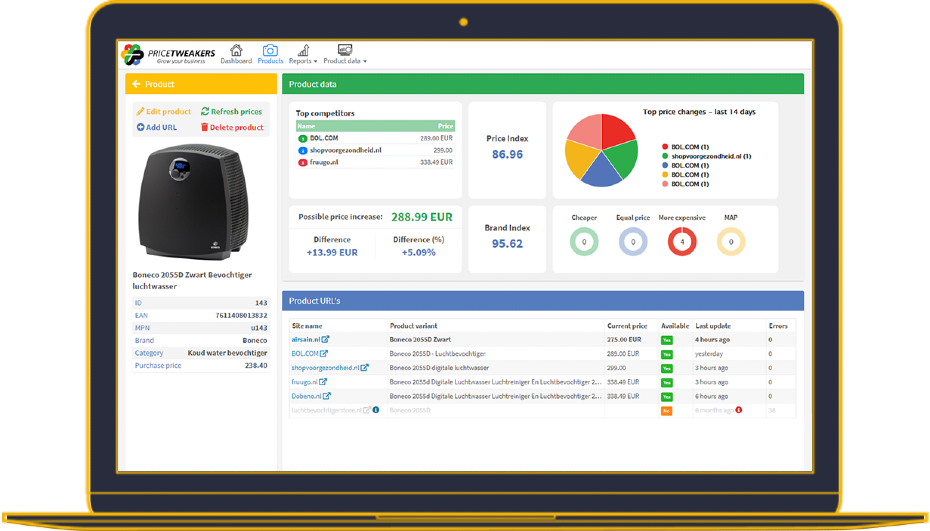Screen dimensions: 930x531
Task: Click the Brand value Boneco
Action: (x=255, y=341)
